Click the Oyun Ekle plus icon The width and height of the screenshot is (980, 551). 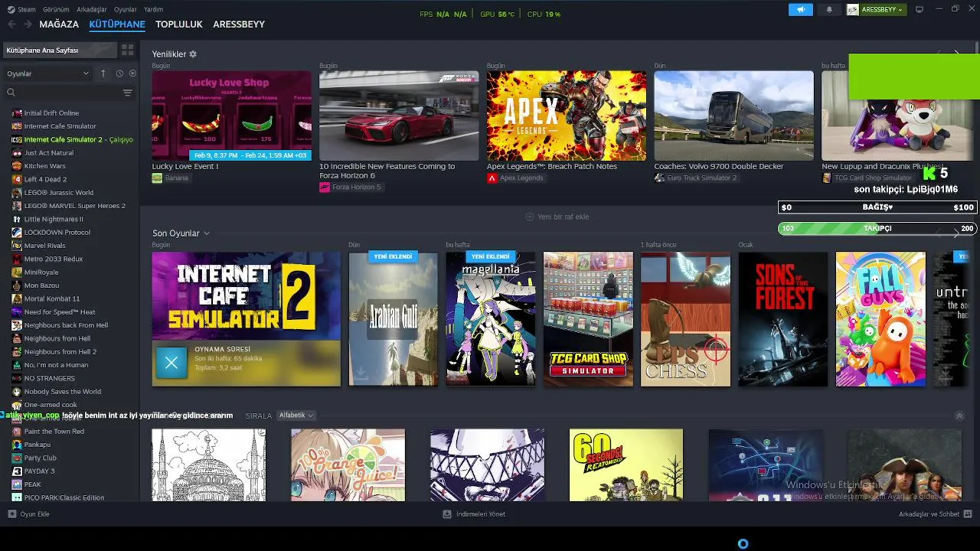(11, 514)
